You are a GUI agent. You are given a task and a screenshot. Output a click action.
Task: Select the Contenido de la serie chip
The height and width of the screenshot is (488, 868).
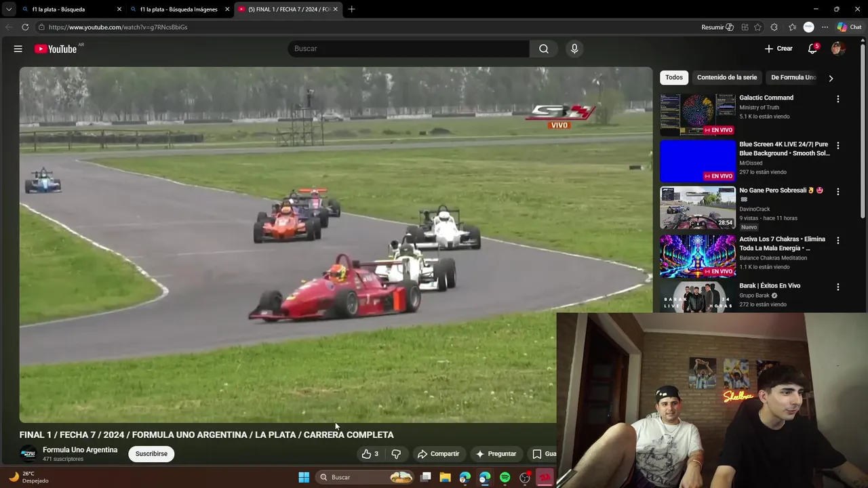click(x=727, y=77)
